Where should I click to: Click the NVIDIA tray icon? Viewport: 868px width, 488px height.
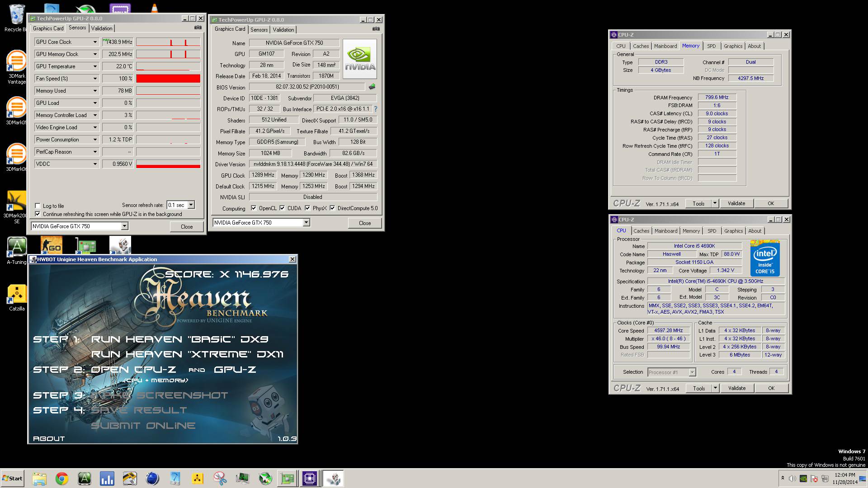tap(803, 479)
